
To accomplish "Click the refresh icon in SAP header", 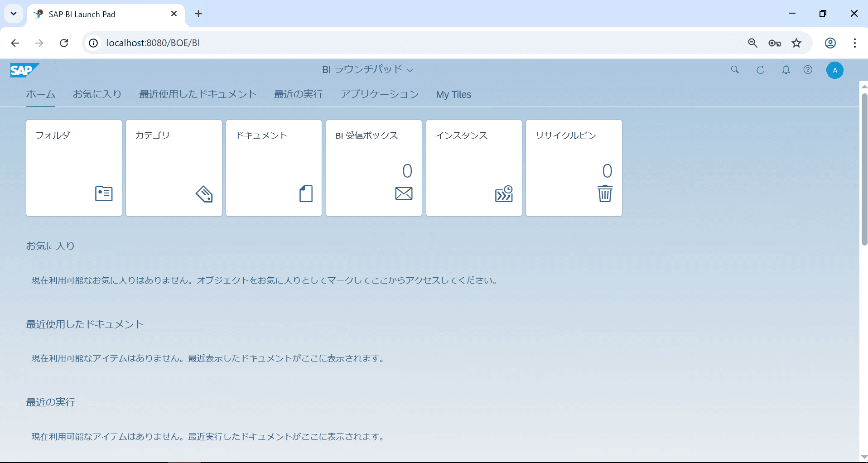I will [x=760, y=70].
